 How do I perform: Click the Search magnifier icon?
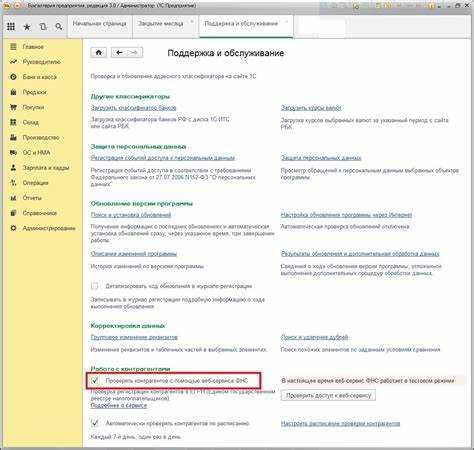(59, 26)
